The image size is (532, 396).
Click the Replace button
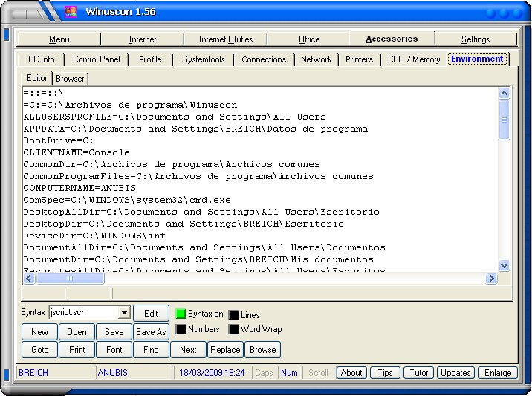coord(225,349)
